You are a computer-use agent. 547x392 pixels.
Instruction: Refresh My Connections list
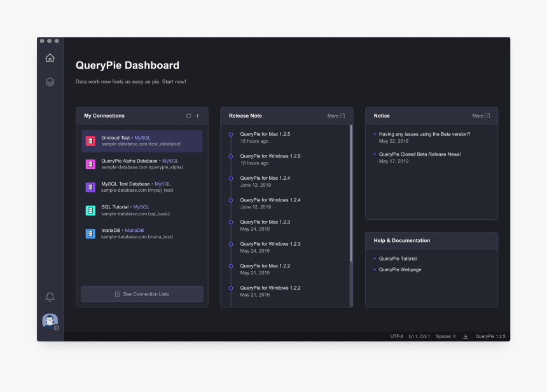[x=188, y=116]
